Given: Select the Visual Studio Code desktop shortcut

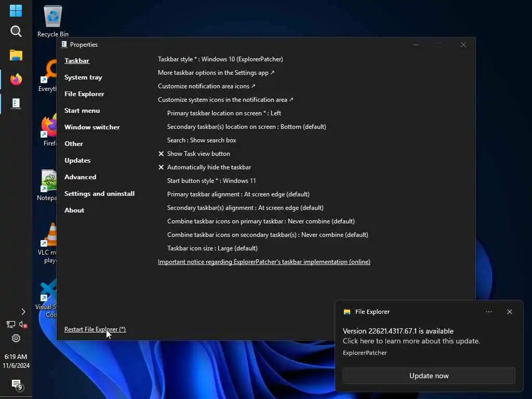Looking at the screenshot, I should tap(46, 299).
